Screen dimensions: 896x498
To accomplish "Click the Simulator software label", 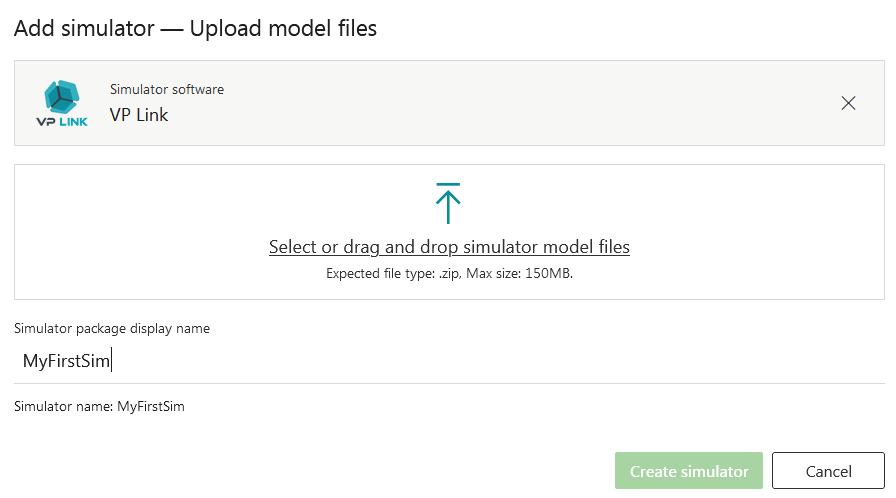I will point(167,90).
